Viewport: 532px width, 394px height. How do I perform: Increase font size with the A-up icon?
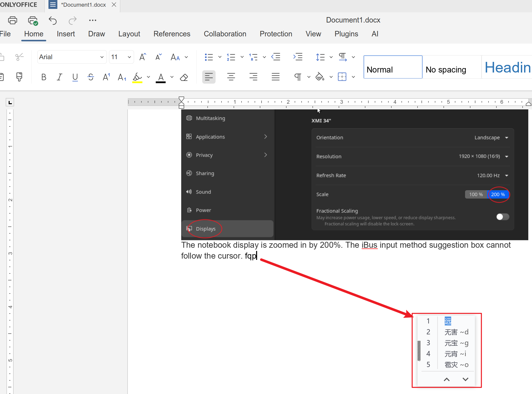(143, 57)
